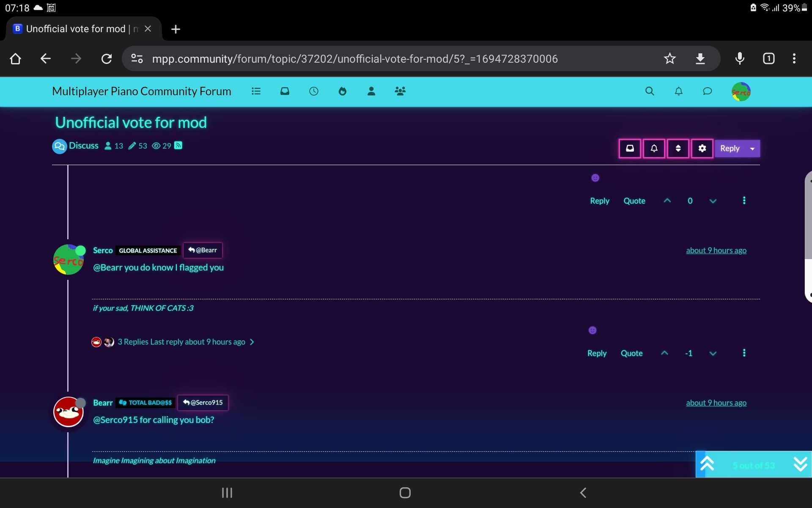812x508 pixels.
Task: Add emoji reaction to Serco's post
Action: 593,330
